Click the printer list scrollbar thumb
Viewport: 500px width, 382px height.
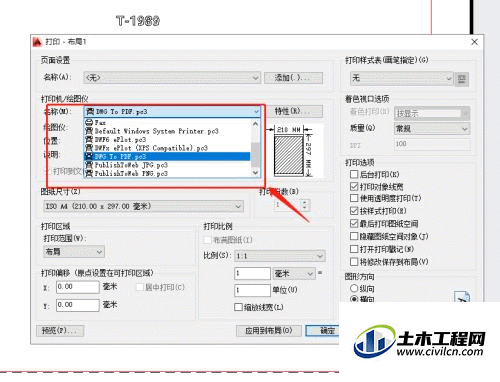tap(255, 155)
